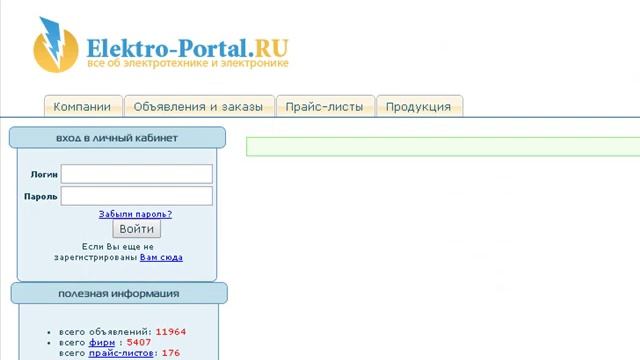640x360 pixels.
Task: Select the 11964 ads count
Action: point(171,332)
